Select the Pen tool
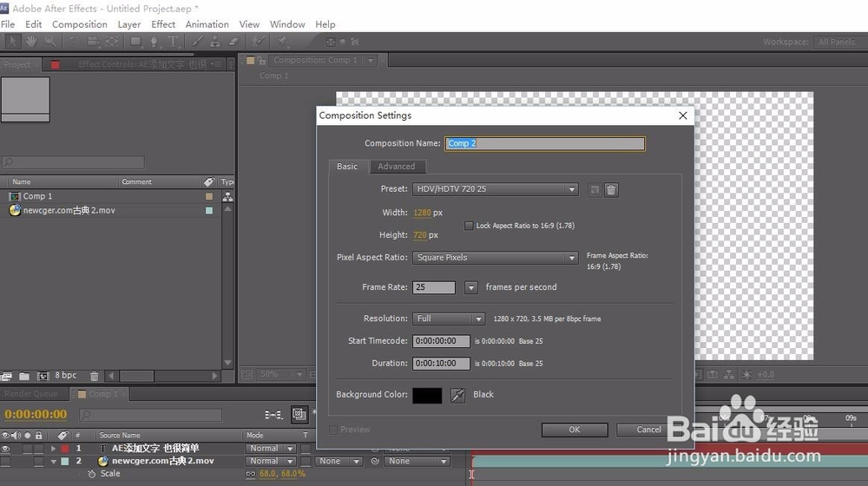 (x=154, y=41)
